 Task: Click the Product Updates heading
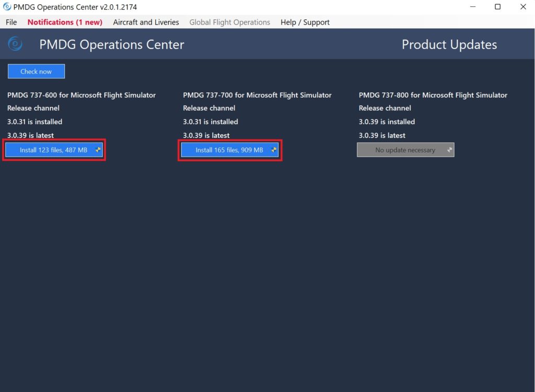click(449, 45)
